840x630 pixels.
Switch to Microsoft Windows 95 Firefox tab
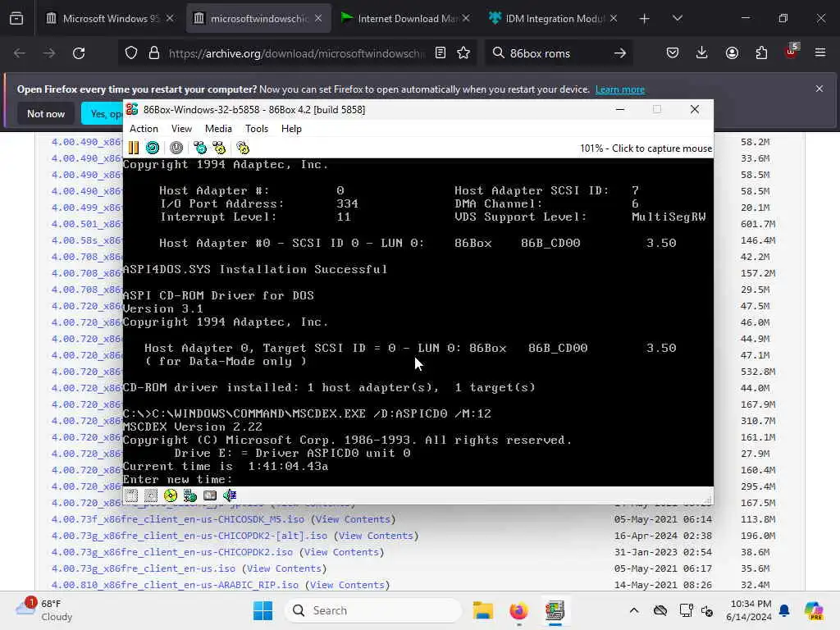111,18
